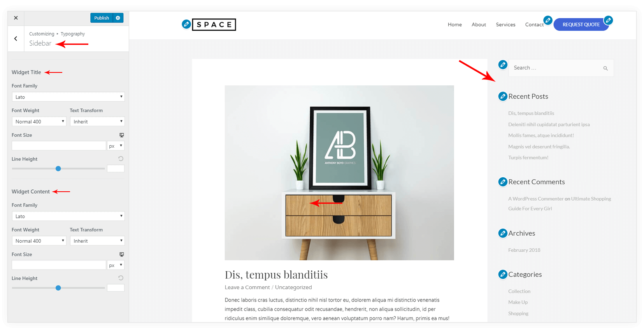Screen dimensions: 644x330
Task: Open the Services menu item
Action: coord(505,25)
